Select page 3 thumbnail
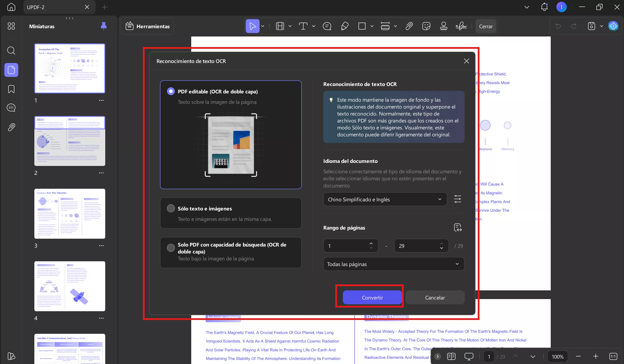 70,214
